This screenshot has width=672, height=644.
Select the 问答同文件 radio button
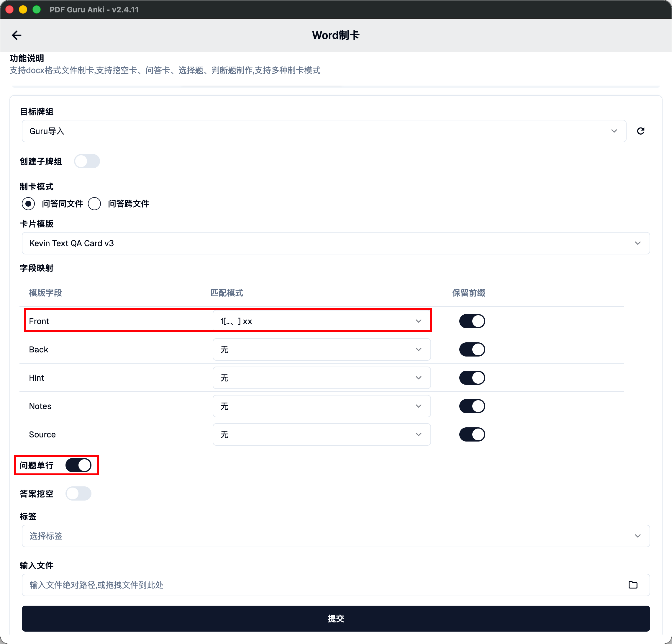point(28,204)
